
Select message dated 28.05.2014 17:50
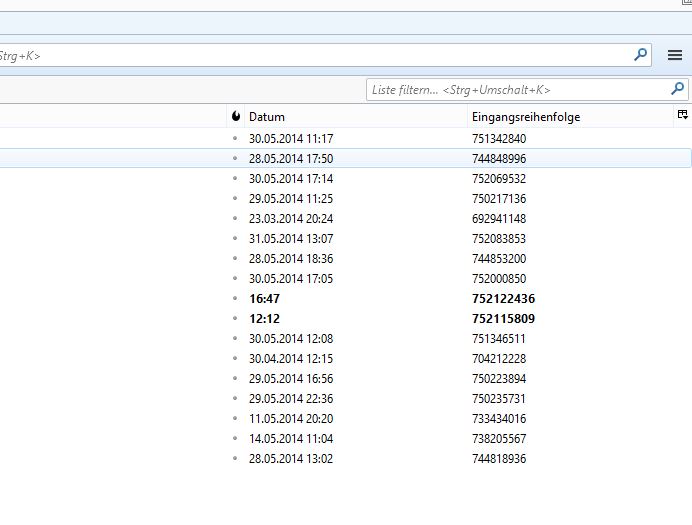291,158
